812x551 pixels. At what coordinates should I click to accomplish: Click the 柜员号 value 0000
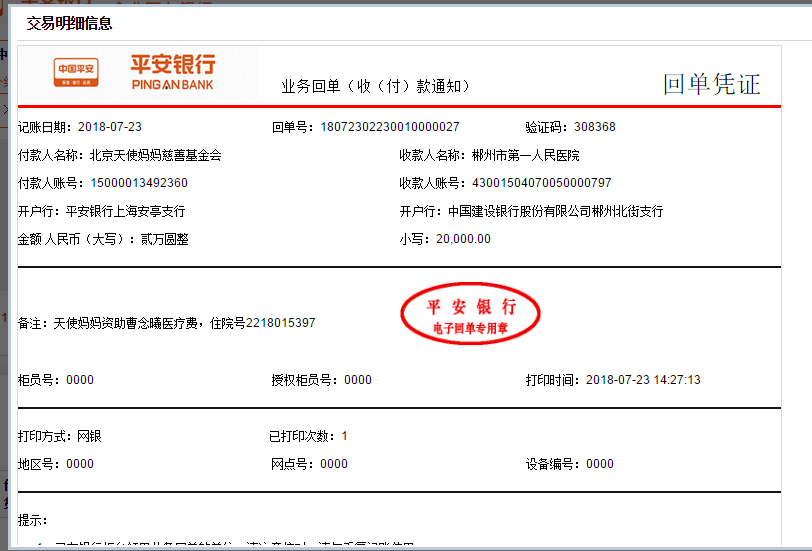80,380
